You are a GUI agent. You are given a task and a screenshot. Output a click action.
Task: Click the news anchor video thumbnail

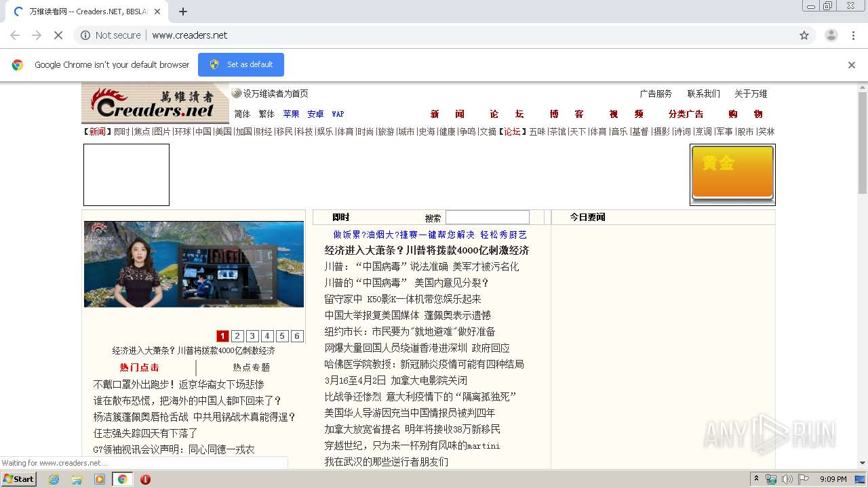click(194, 264)
